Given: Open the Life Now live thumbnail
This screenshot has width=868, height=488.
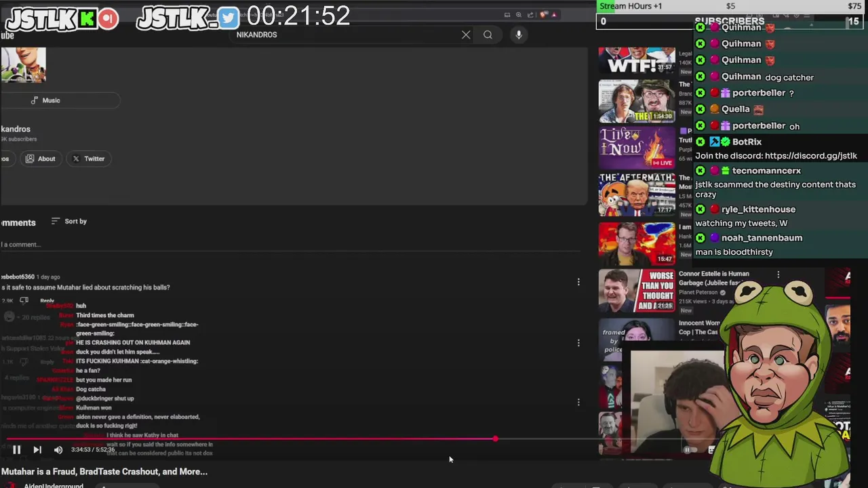Looking at the screenshot, I should click(637, 147).
